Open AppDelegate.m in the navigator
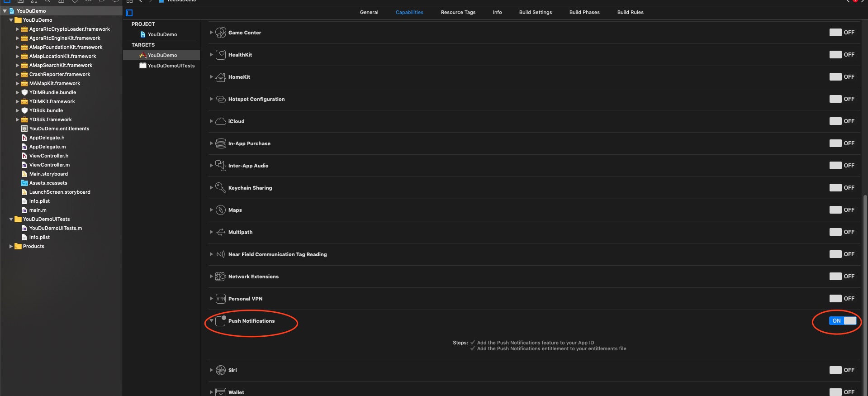 [x=47, y=147]
